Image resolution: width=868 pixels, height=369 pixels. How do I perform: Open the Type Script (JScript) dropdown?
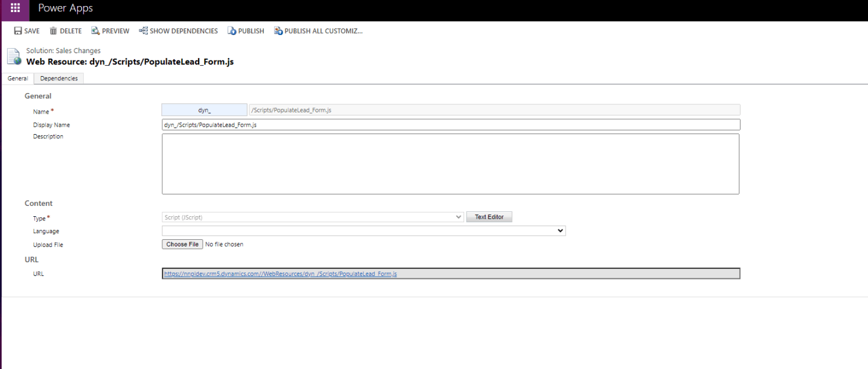point(313,217)
